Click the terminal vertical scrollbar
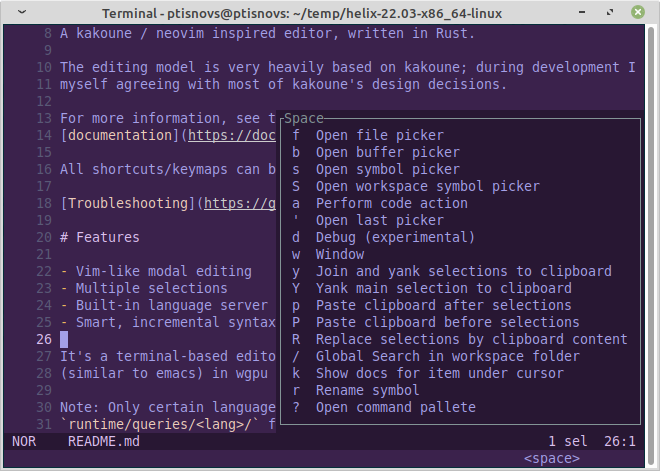The image size is (660, 471). coord(651,244)
